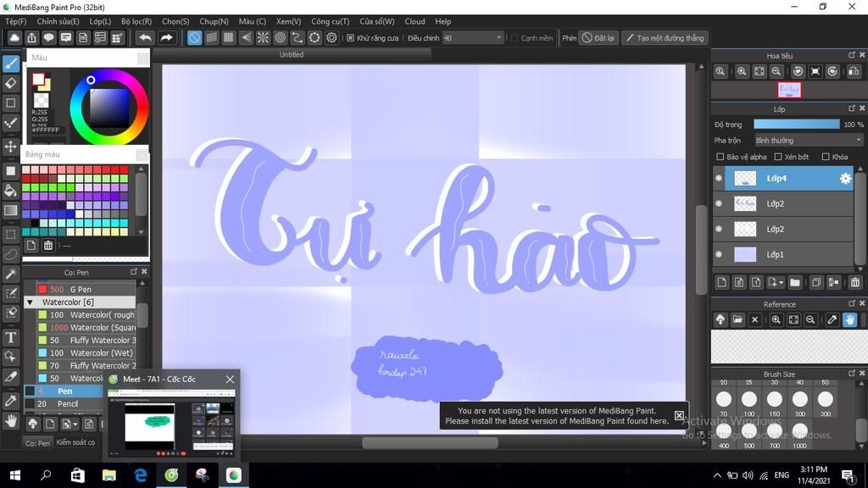Viewport: 868px width, 488px height.
Task: Select the Lasso selection tool
Action: click(x=11, y=254)
